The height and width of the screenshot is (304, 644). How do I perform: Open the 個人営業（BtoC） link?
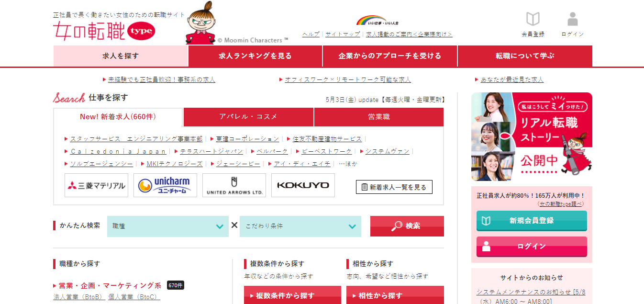tap(134, 297)
